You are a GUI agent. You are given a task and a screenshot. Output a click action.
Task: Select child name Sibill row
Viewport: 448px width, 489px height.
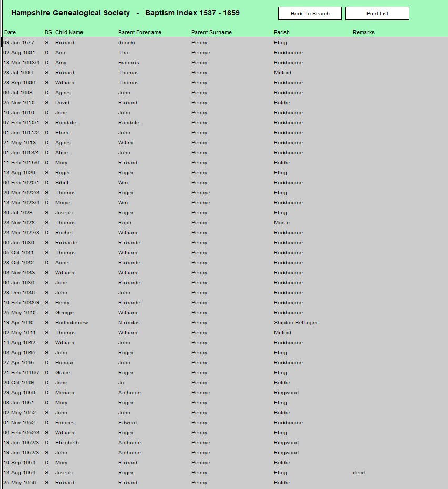62,183
